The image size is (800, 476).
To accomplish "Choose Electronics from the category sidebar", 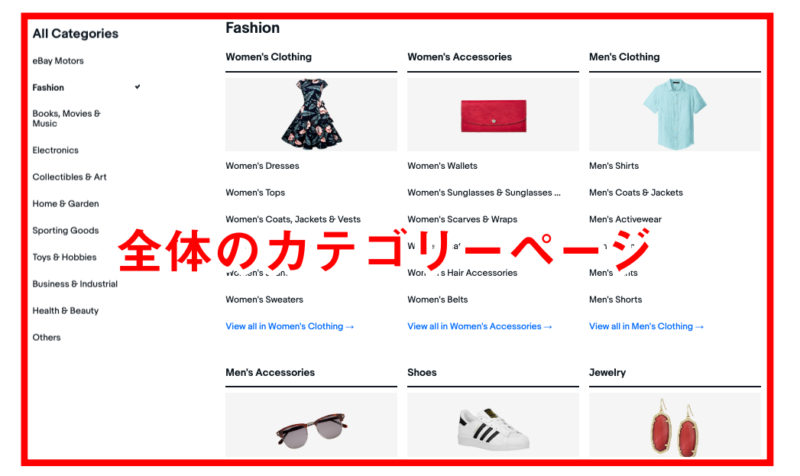I will [x=56, y=150].
